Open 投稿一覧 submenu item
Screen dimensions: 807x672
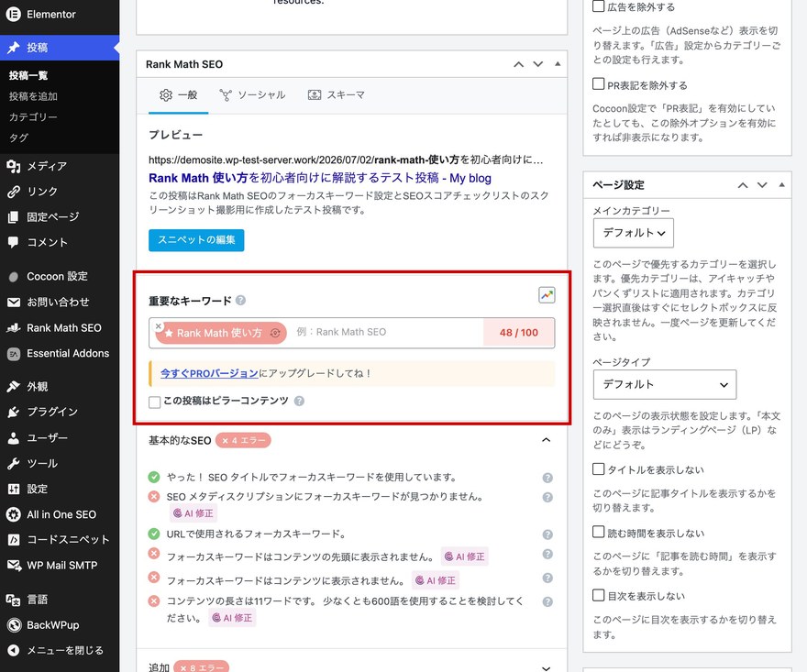pos(28,76)
